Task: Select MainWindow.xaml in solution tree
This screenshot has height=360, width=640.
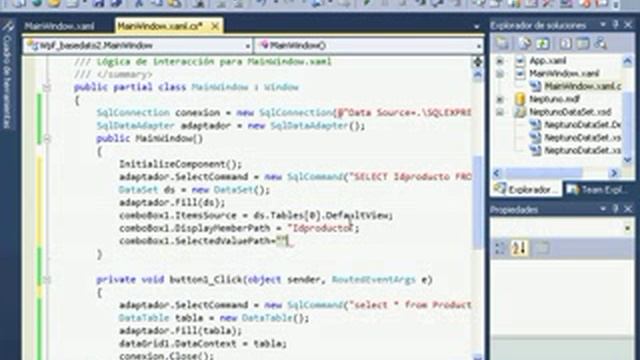Action: coord(564,74)
